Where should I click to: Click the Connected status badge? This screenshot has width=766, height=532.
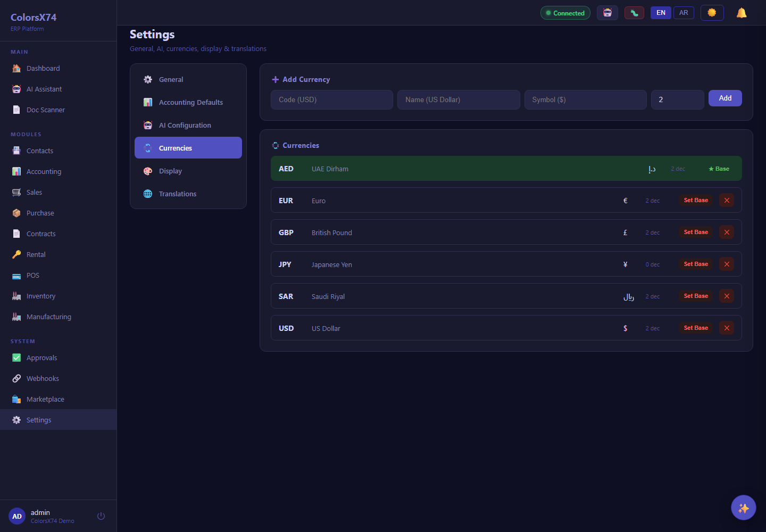(565, 13)
